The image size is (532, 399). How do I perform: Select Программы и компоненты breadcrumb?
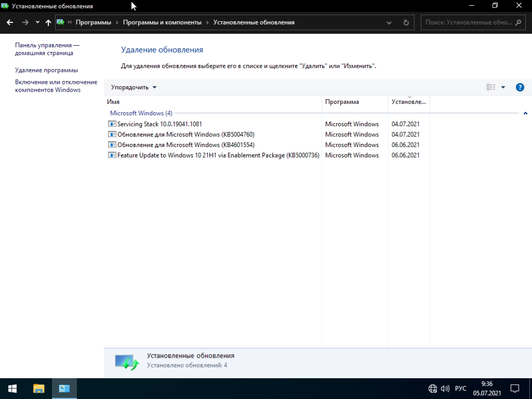pos(162,22)
